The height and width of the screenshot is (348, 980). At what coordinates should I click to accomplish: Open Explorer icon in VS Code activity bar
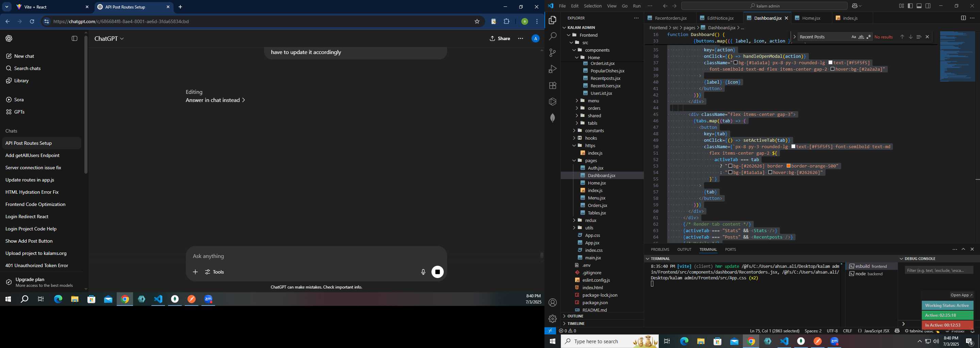(552, 20)
